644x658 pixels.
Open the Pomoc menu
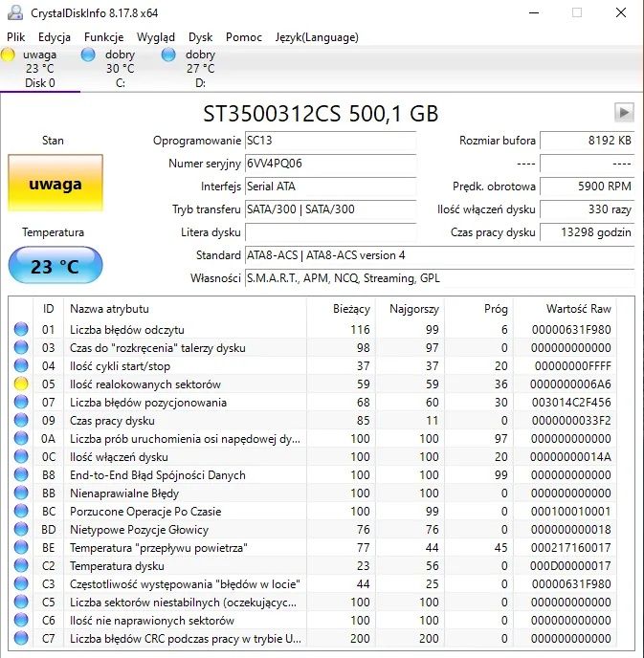243,37
